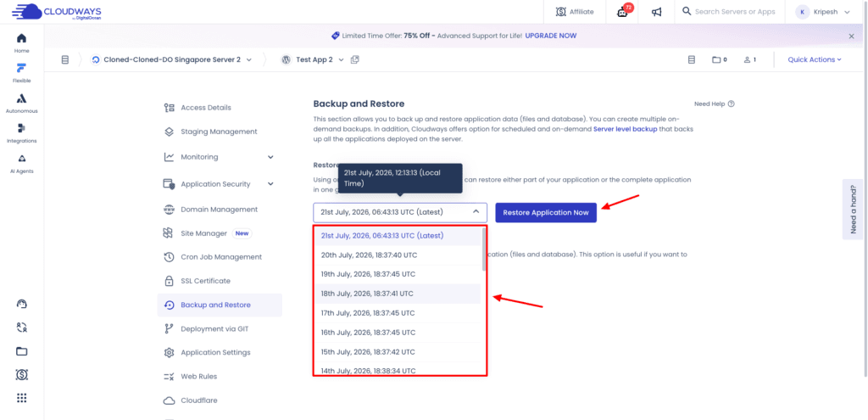Open application in new window icon

(x=355, y=59)
